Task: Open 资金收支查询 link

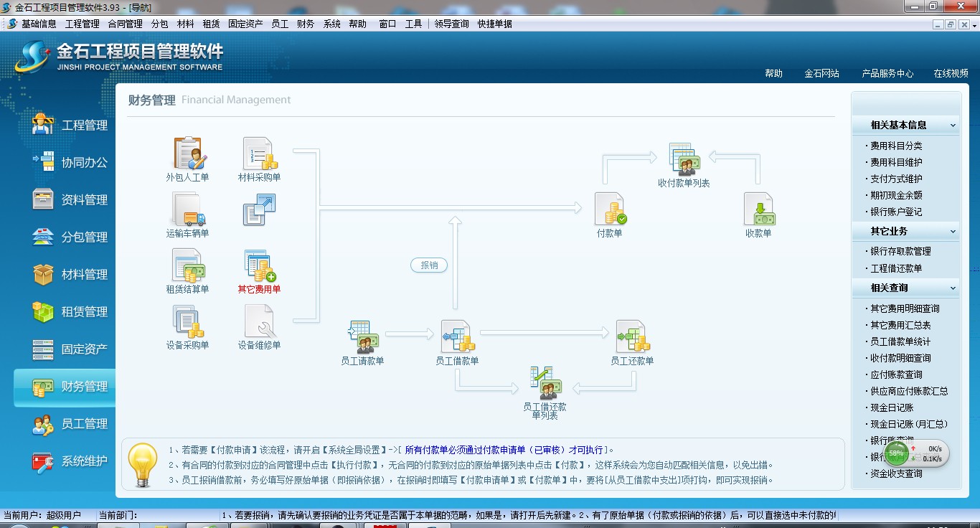Action: pos(897,473)
